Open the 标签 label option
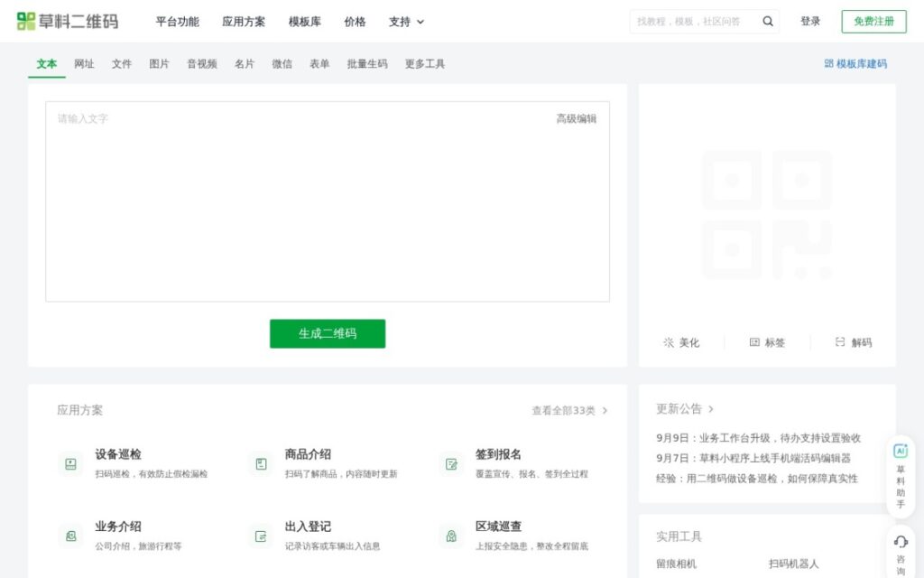924x578 pixels. [767, 342]
